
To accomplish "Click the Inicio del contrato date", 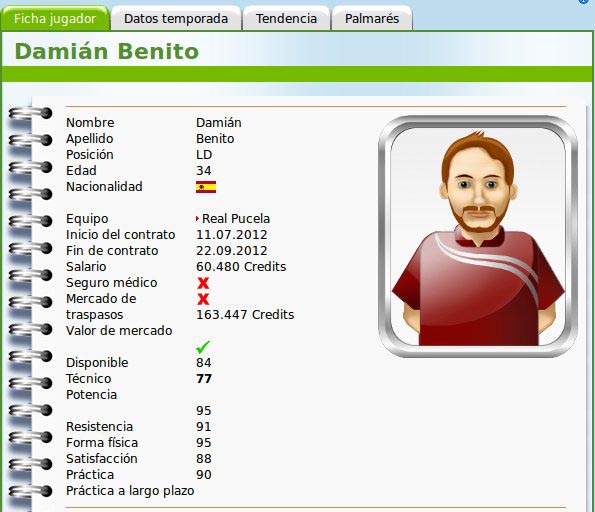I will pyautogui.click(x=231, y=235).
